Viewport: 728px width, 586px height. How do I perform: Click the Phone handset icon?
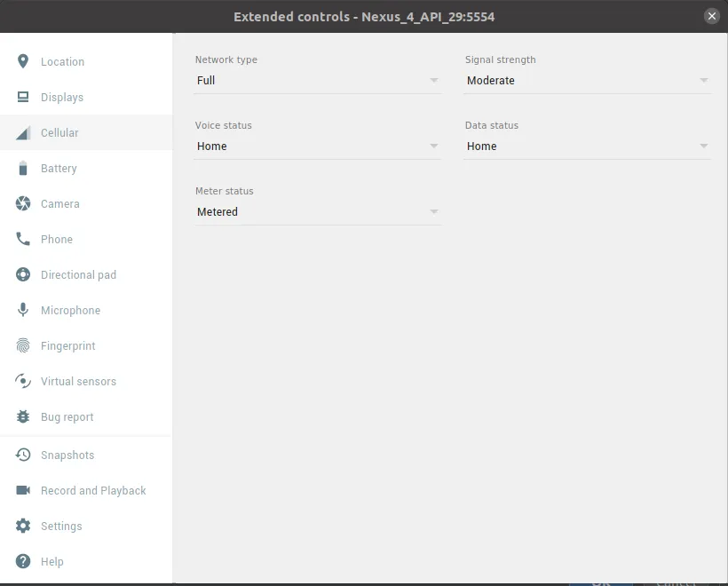(23, 239)
